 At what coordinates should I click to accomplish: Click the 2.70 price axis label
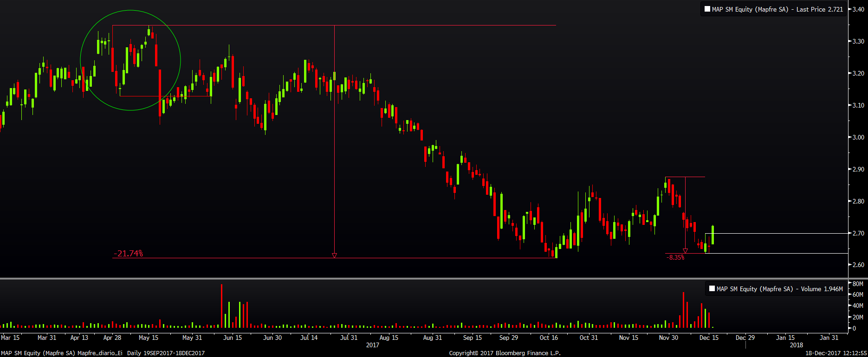tap(859, 233)
